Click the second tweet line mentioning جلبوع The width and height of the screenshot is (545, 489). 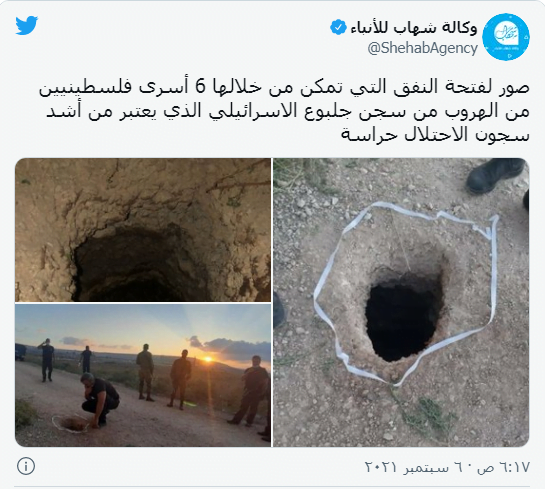click(288, 111)
